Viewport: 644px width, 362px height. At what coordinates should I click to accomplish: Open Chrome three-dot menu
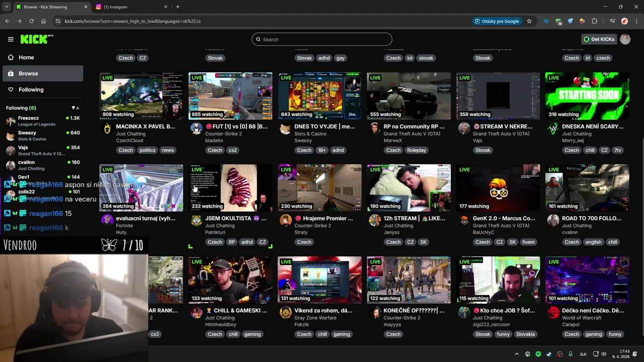[x=636, y=21]
